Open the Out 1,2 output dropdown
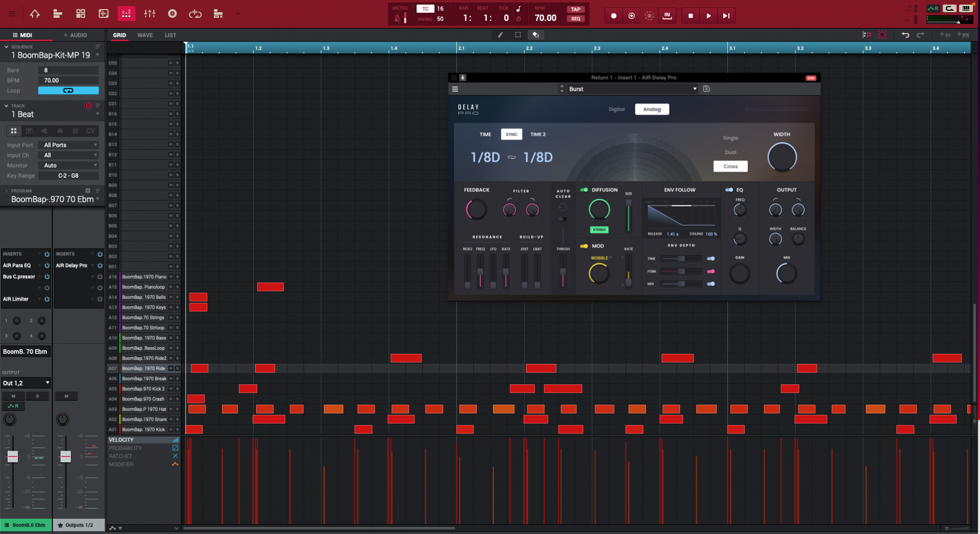 coord(26,383)
